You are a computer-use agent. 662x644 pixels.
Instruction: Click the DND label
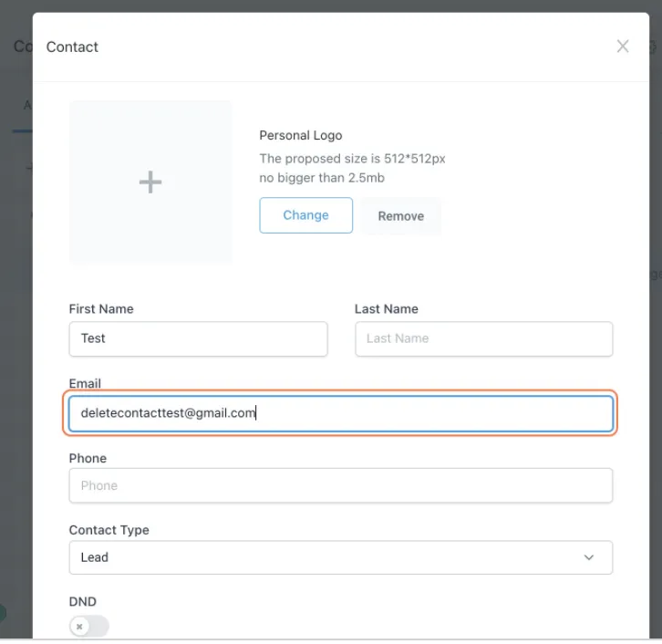82,602
